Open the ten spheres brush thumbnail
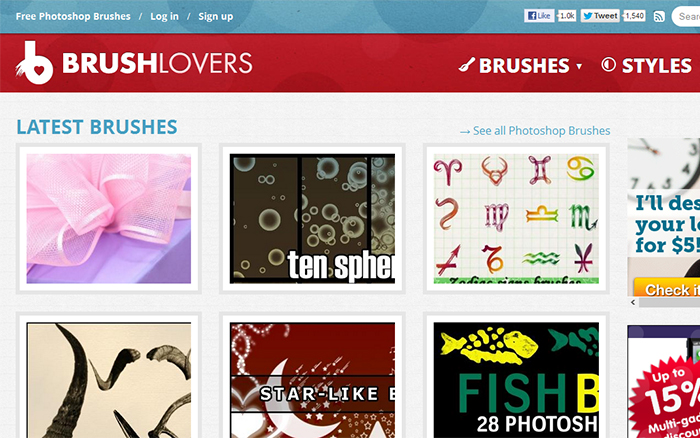700x438 pixels. [312, 219]
